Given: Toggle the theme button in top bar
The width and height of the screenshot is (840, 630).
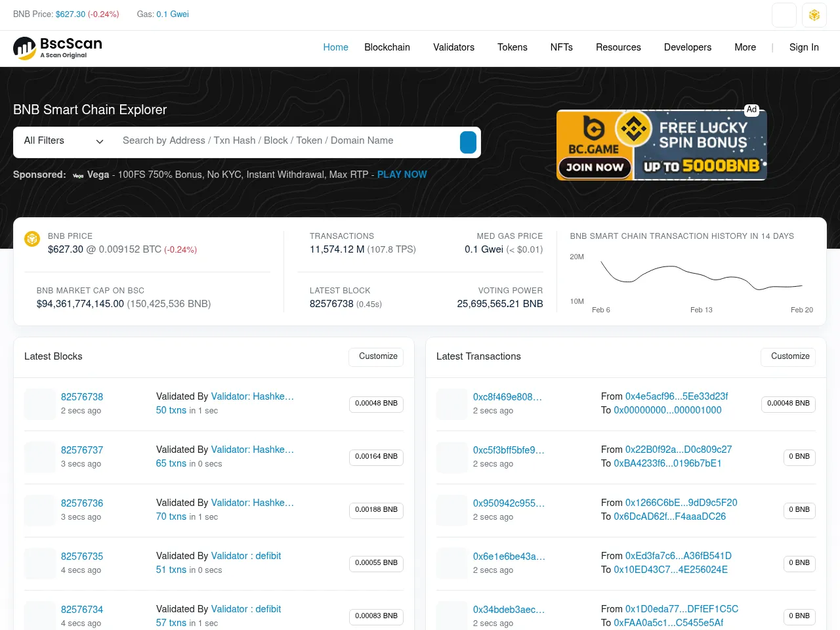Looking at the screenshot, I should 784,15.
